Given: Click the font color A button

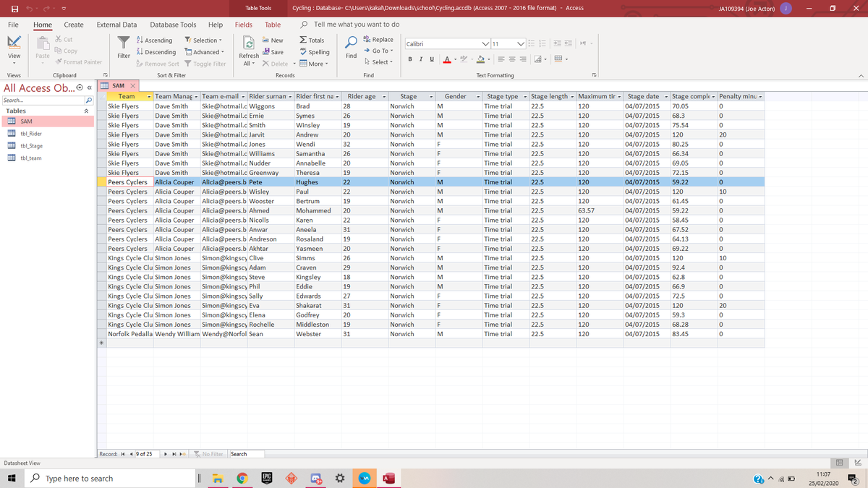Looking at the screenshot, I should pos(448,59).
